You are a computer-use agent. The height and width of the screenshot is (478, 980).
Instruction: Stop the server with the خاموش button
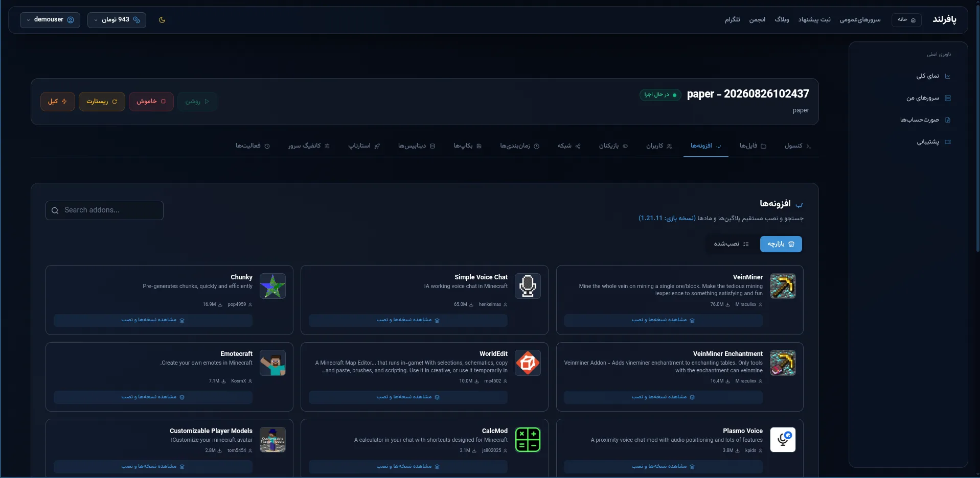point(151,102)
